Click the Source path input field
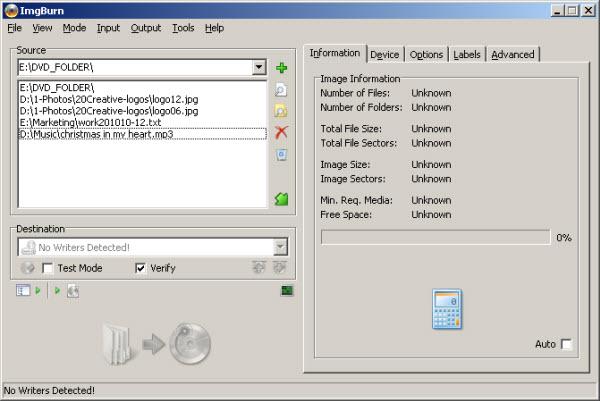Screen dimensions: 600x401 pos(135,67)
